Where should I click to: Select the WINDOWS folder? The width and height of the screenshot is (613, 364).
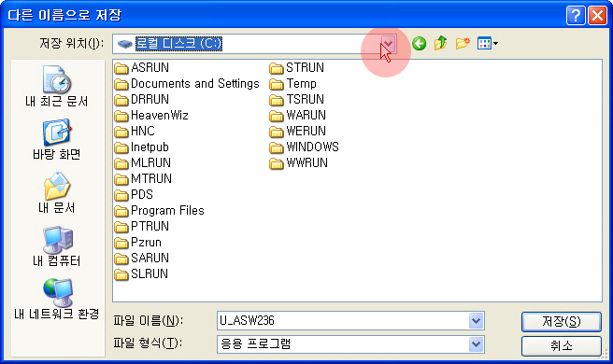click(304, 147)
